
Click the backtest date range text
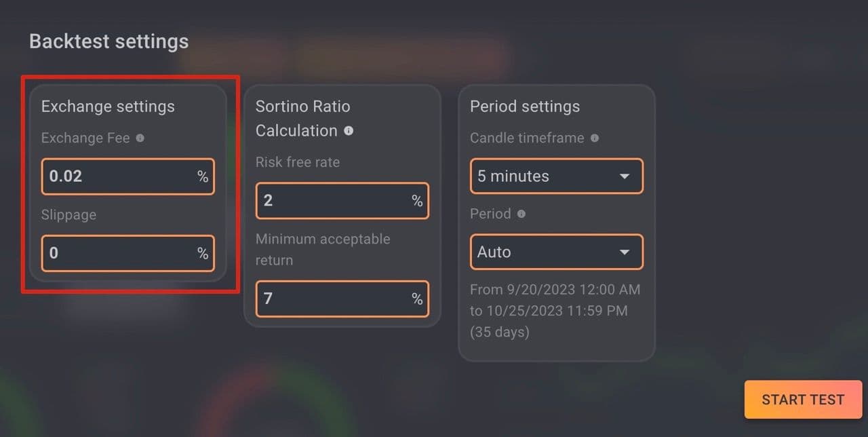click(x=555, y=311)
